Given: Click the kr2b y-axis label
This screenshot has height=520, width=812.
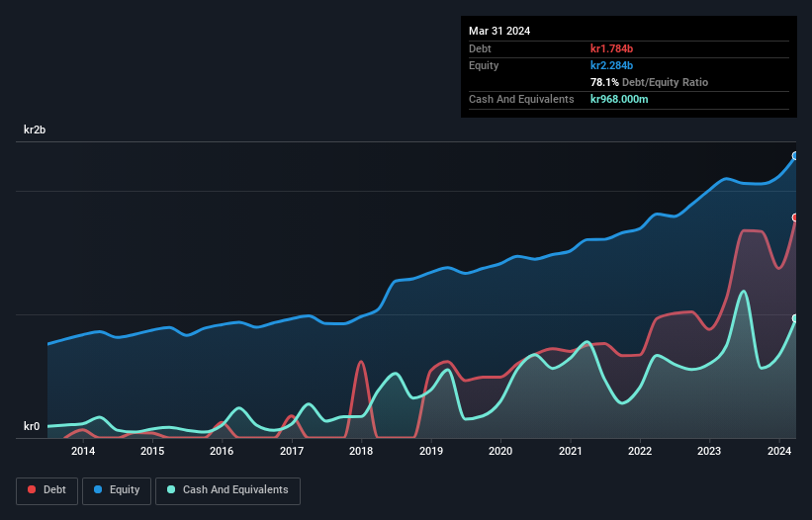Looking at the screenshot, I should pos(35,130).
